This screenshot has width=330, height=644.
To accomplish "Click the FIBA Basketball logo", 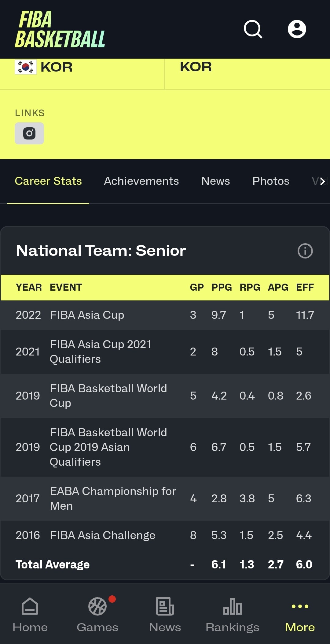I will tap(60, 29).
